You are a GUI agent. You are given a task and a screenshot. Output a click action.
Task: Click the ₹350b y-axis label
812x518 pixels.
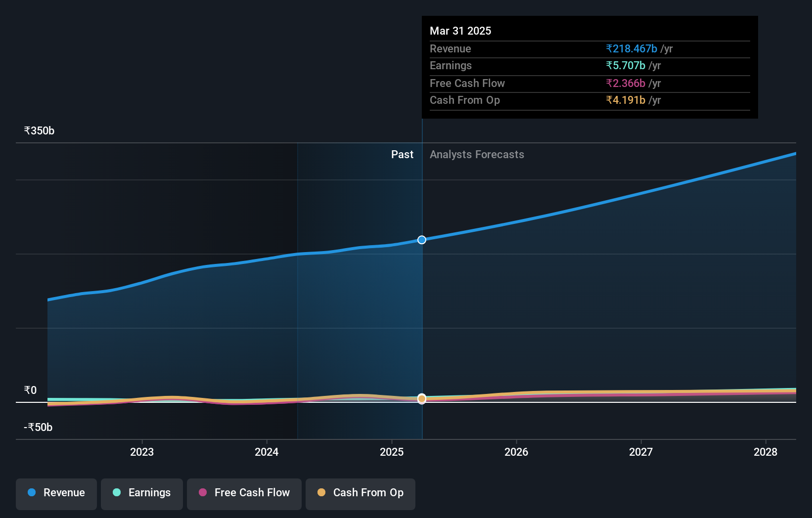click(39, 130)
